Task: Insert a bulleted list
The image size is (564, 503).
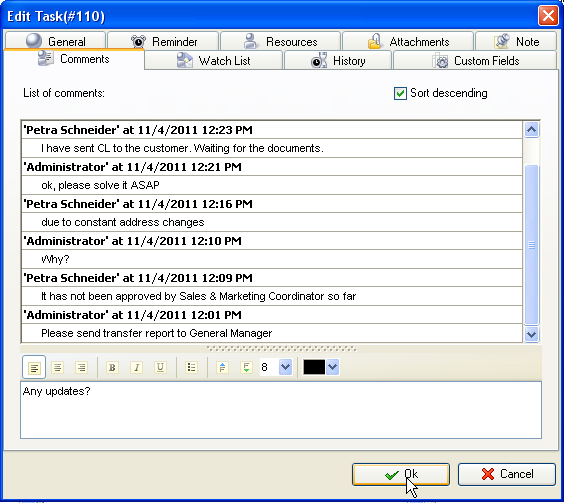Action: click(192, 367)
